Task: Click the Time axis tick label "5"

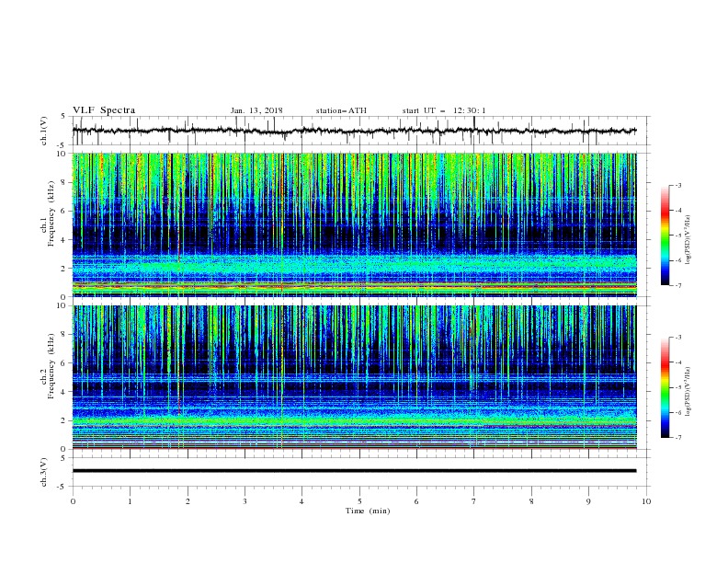Action: pyautogui.click(x=359, y=501)
